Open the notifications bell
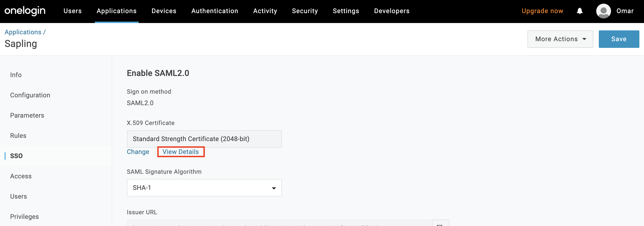The image size is (644, 226). point(579,11)
